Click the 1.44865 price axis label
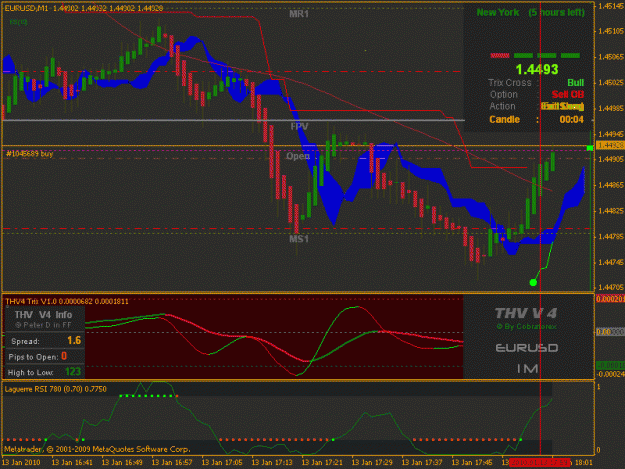 611,185
